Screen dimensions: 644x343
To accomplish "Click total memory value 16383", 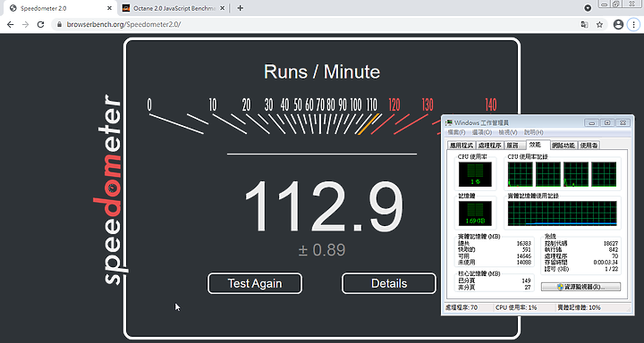I will pyautogui.click(x=523, y=243).
